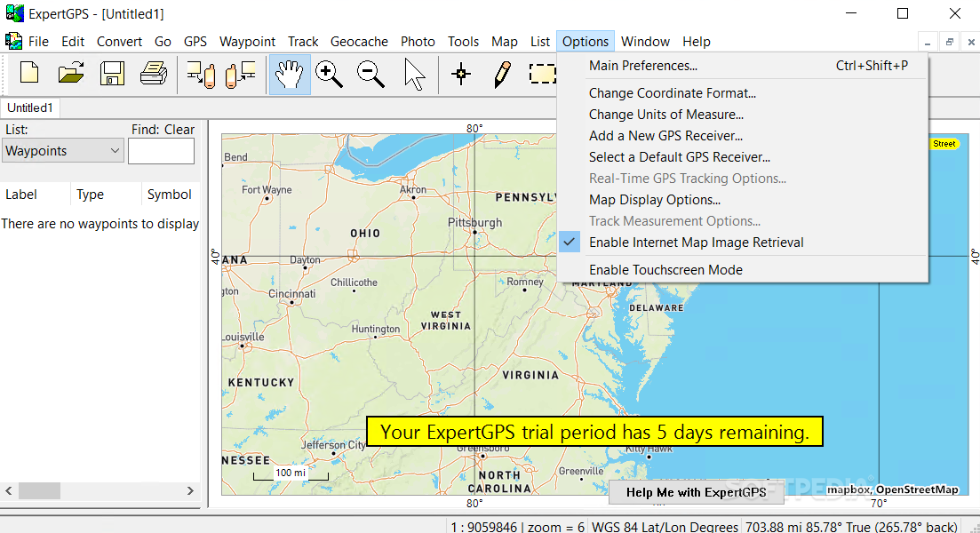Open the Track menu
The width and height of the screenshot is (980, 533).
(302, 41)
